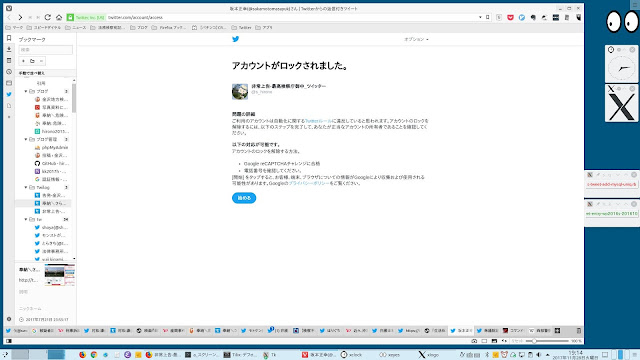640x360 pixels.
Task: Collapse the tw bookmark folder
Action: click(x=26, y=220)
